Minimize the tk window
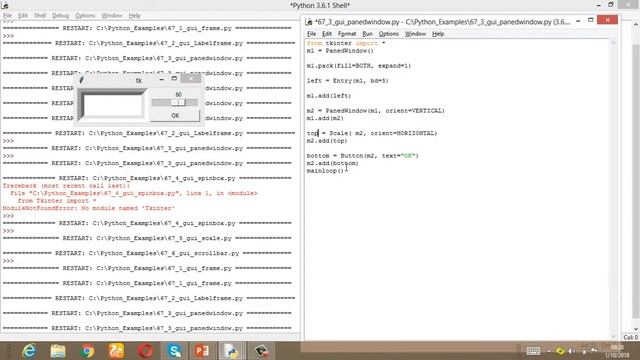Screen dimensions: 640x360 pos(162,80)
